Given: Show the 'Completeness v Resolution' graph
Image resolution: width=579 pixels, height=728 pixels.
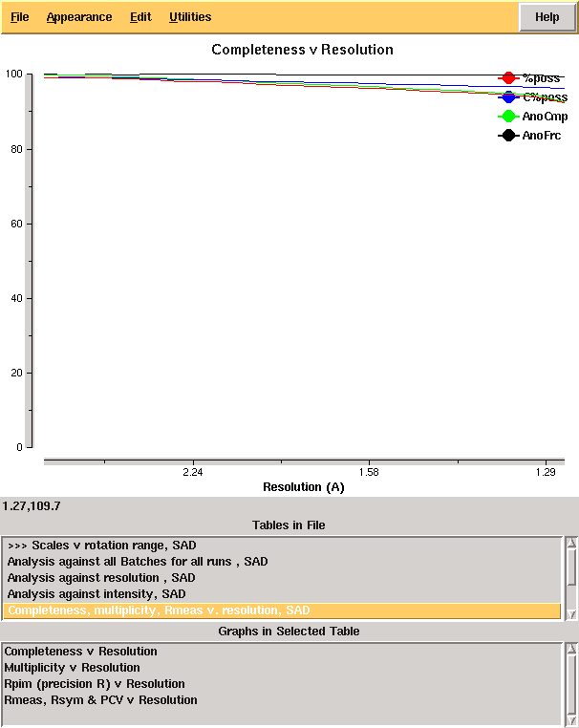Looking at the screenshot, I should [81, 652].
